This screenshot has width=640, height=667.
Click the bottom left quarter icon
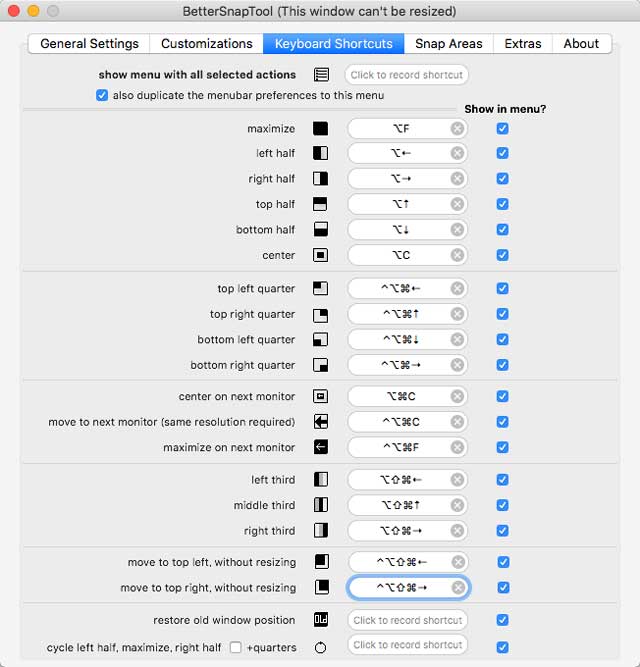(x=320, y=339)
